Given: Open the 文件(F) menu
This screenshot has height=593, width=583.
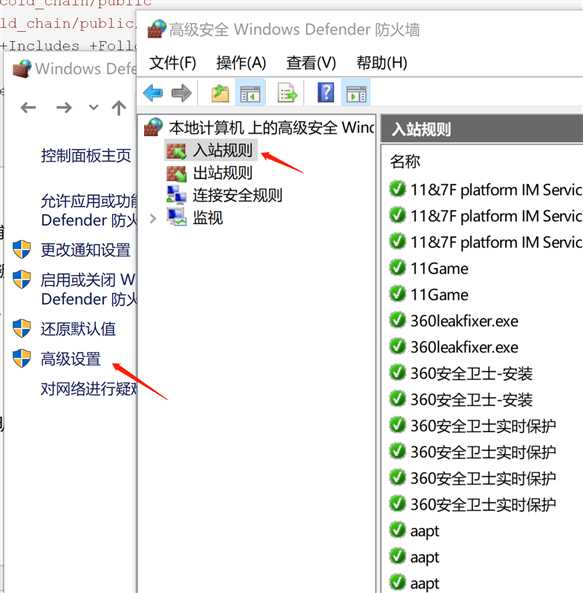Looking at the screenshot, I should coord(172,63).
